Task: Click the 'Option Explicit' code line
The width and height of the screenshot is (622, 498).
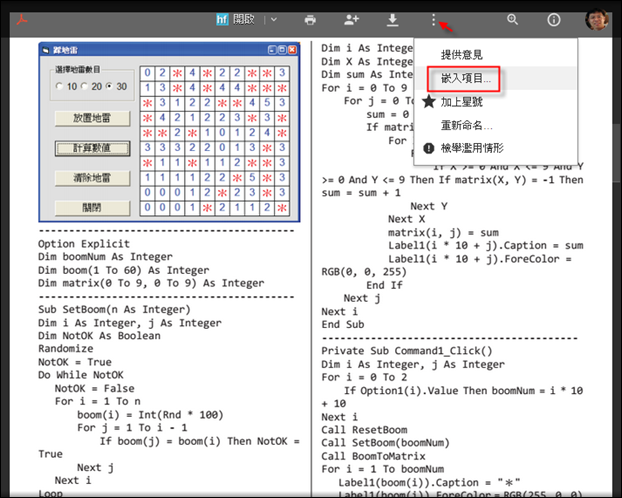Action: (84, 244)
